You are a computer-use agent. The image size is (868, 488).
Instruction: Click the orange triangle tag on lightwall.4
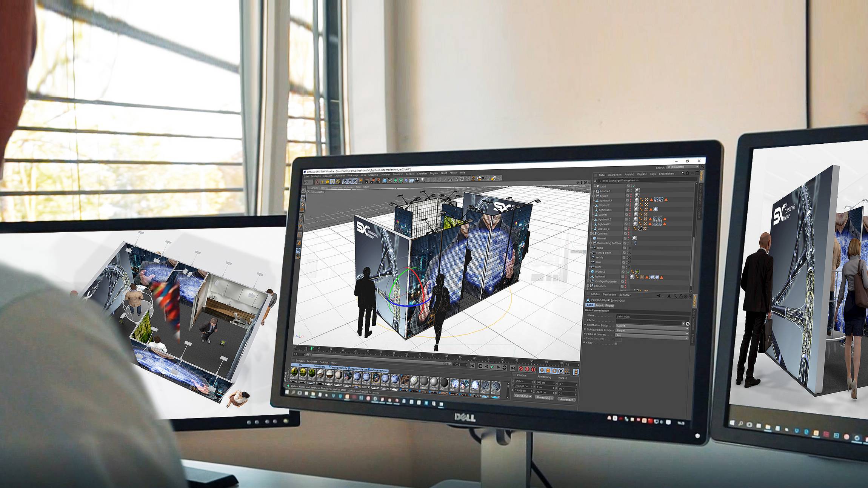[x=651, y=200]
